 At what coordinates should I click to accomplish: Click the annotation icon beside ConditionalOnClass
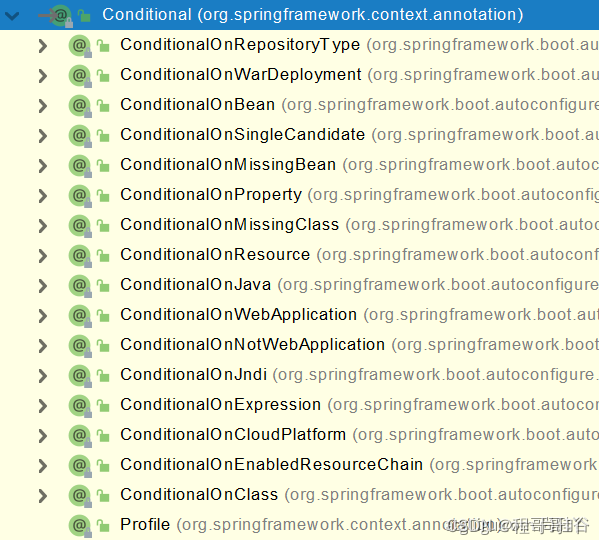(80, 496)
